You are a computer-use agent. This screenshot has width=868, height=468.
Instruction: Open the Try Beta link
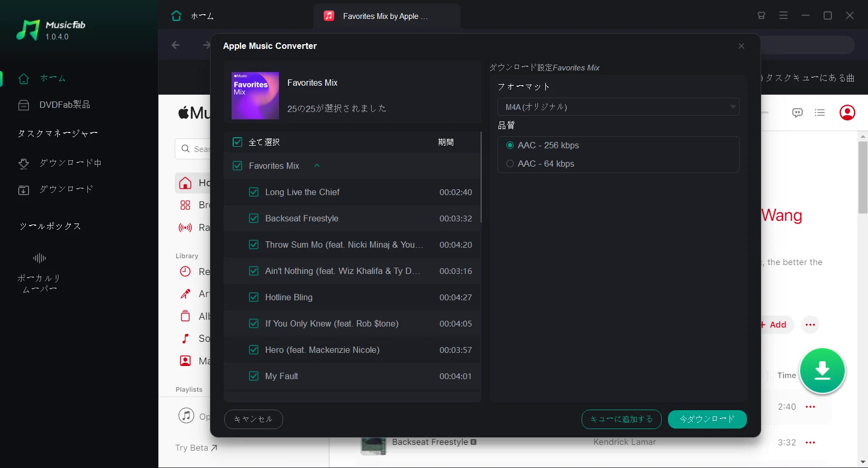[x=196, y=447]
